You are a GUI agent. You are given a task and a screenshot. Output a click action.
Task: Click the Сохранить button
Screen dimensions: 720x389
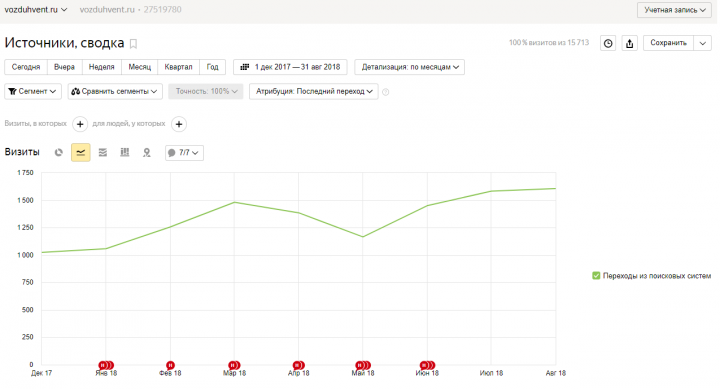(x=668, y=43)
